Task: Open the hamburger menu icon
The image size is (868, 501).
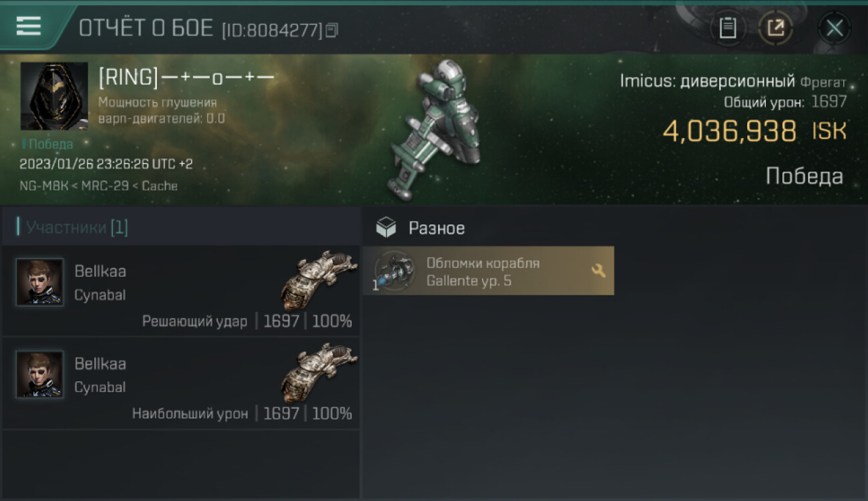Action: pyautogui.click(x=29, y=26)
